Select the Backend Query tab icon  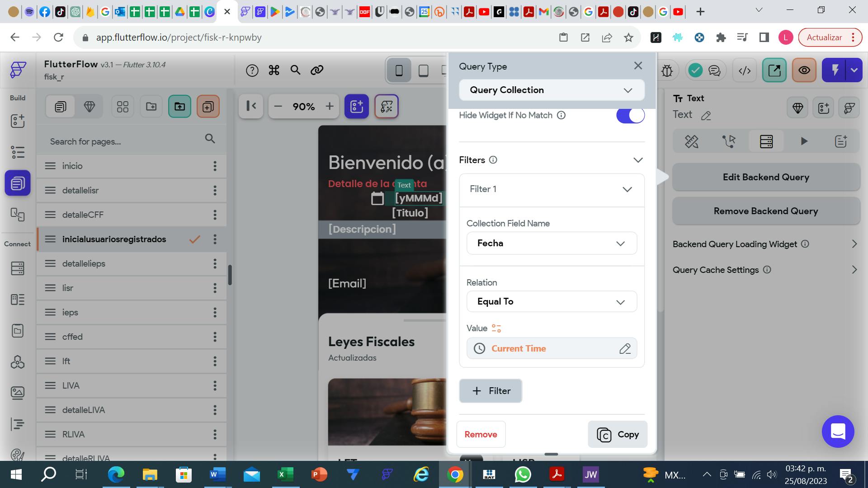point(766,141)
